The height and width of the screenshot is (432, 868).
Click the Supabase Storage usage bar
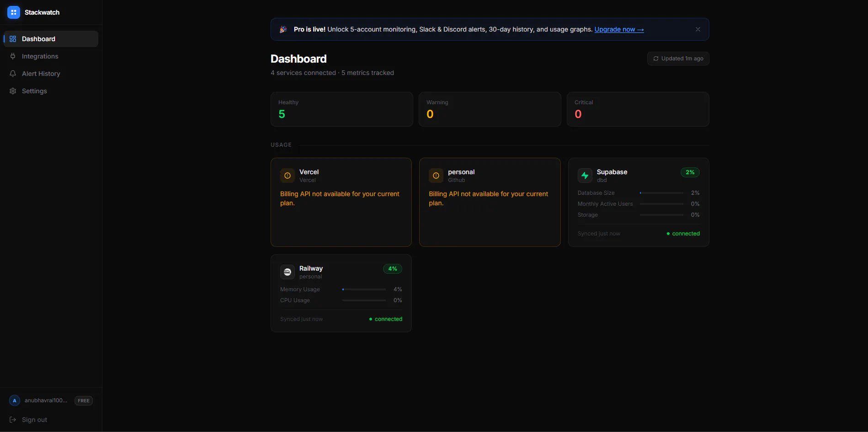point(662,215)
